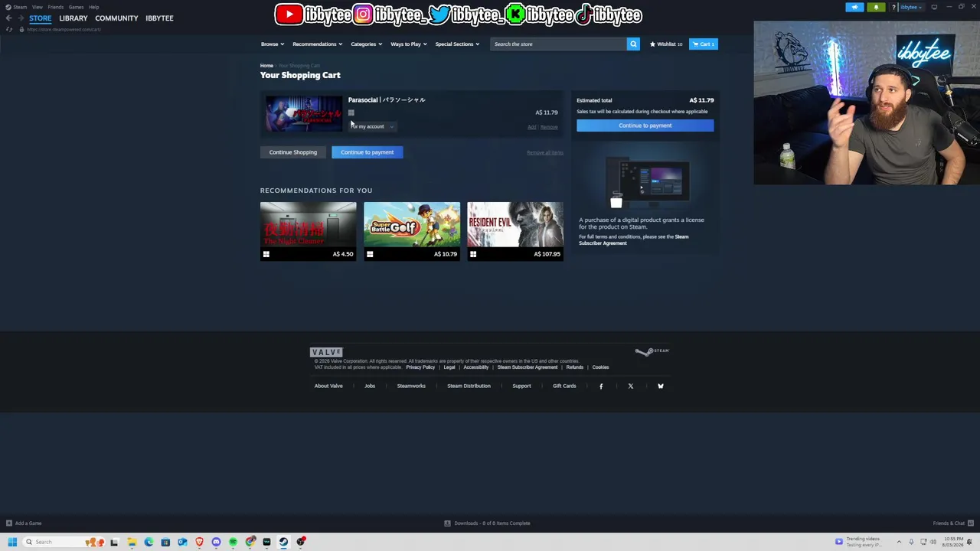The height and width of the screenshot is (551, 980).
Task: Click the Remove link for Parasocial
Action: [549, 127]
